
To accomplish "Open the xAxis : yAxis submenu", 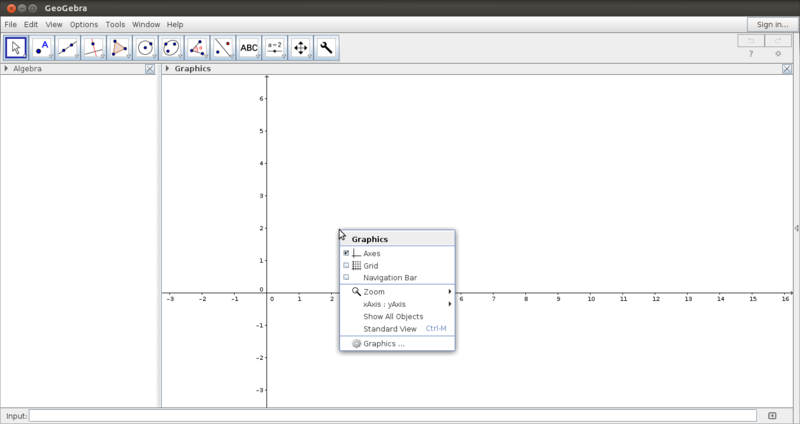I will pyautogui.click(x=397, y=304).
